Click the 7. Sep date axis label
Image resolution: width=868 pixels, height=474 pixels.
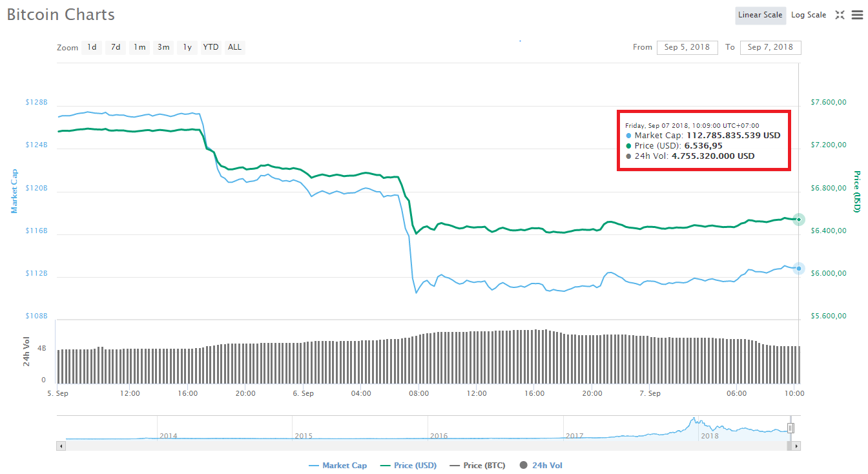coord(650,393)
